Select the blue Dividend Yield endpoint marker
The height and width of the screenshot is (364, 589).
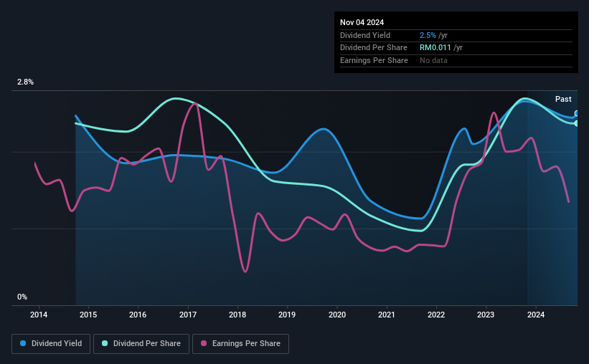click(576, 113)
